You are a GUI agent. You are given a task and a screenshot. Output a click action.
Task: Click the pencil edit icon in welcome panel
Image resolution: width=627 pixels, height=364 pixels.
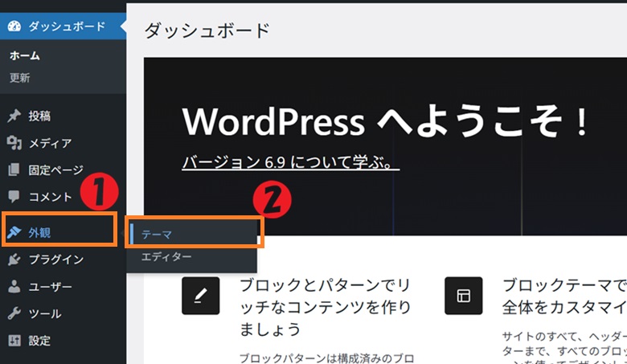[x=200, y=296]
